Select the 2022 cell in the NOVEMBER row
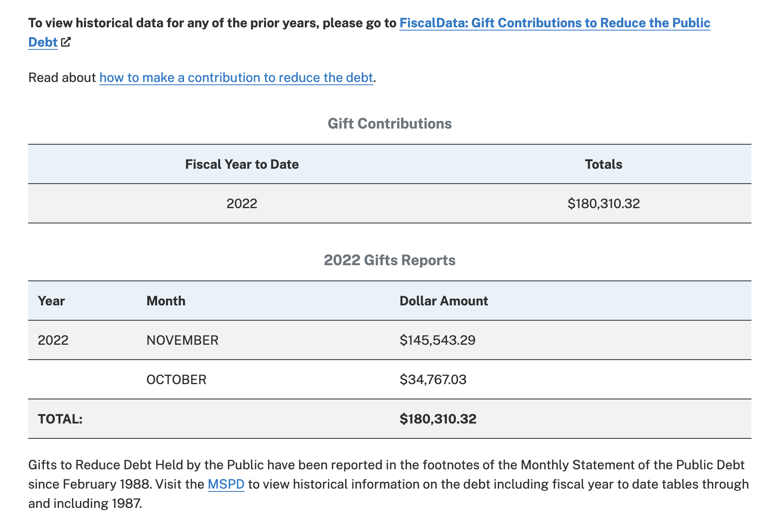The image size is (778, 532). point(53,340)
